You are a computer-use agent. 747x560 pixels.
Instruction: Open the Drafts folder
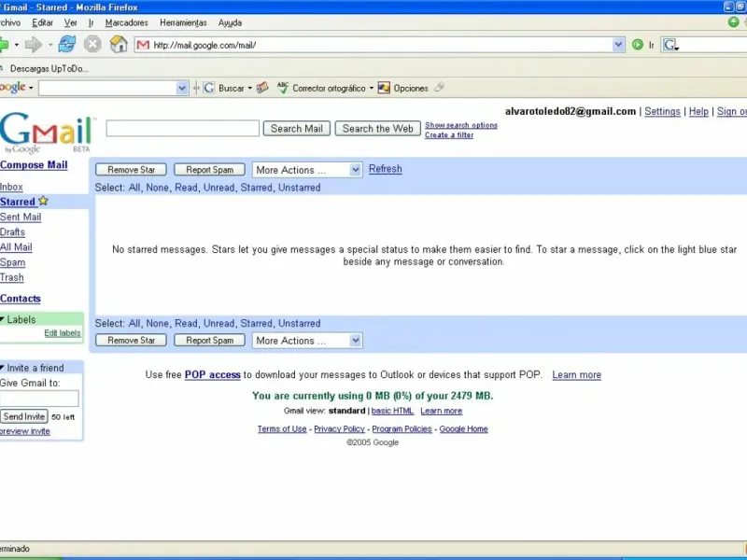(x=12, y=231)
